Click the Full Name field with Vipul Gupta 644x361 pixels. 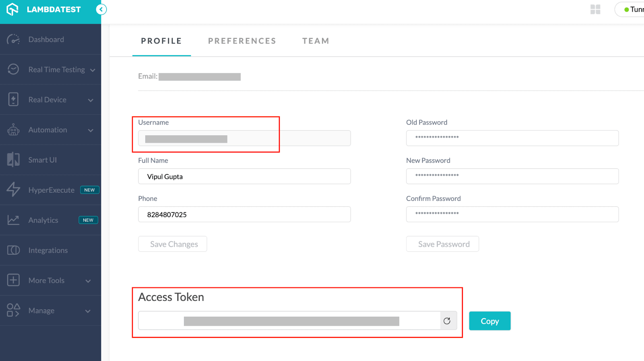[244, 176]
